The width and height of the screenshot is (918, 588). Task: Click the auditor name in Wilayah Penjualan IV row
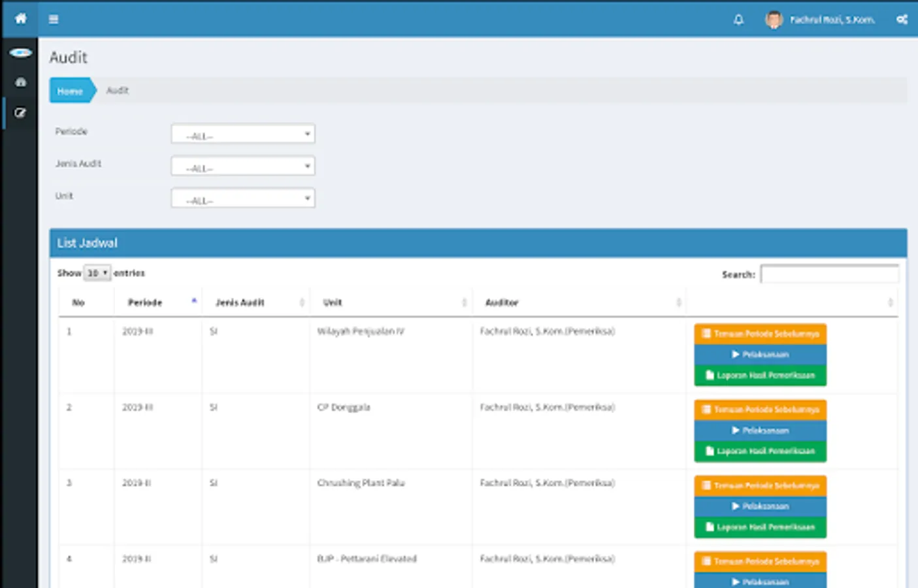[548, 331]
